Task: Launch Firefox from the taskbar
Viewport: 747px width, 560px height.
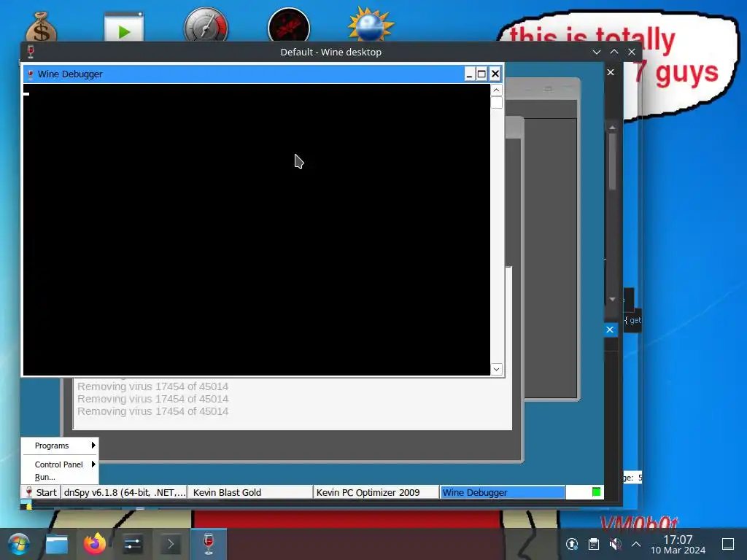Action: click(94, 544)
